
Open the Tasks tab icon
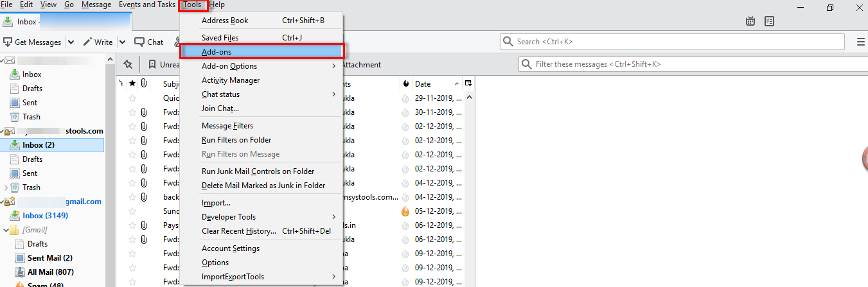770,21
